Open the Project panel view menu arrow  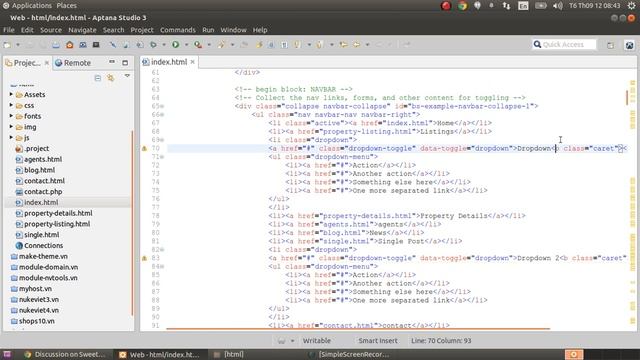click(127, 76)
